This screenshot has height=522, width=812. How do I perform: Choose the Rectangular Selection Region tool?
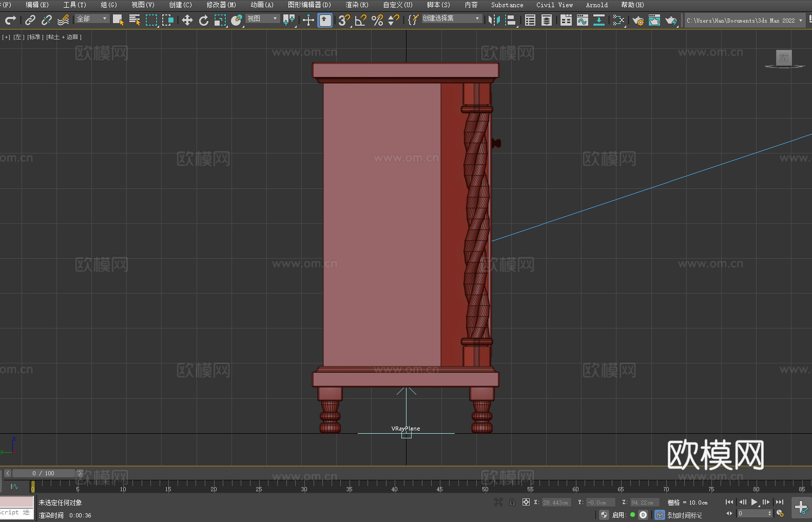click(x=151, y=20)
